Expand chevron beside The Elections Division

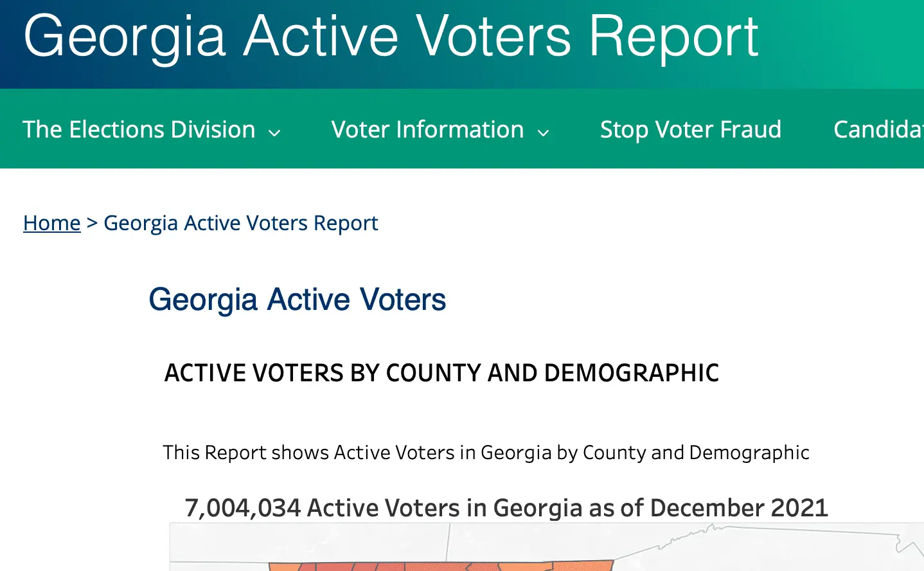pos(274,132)
